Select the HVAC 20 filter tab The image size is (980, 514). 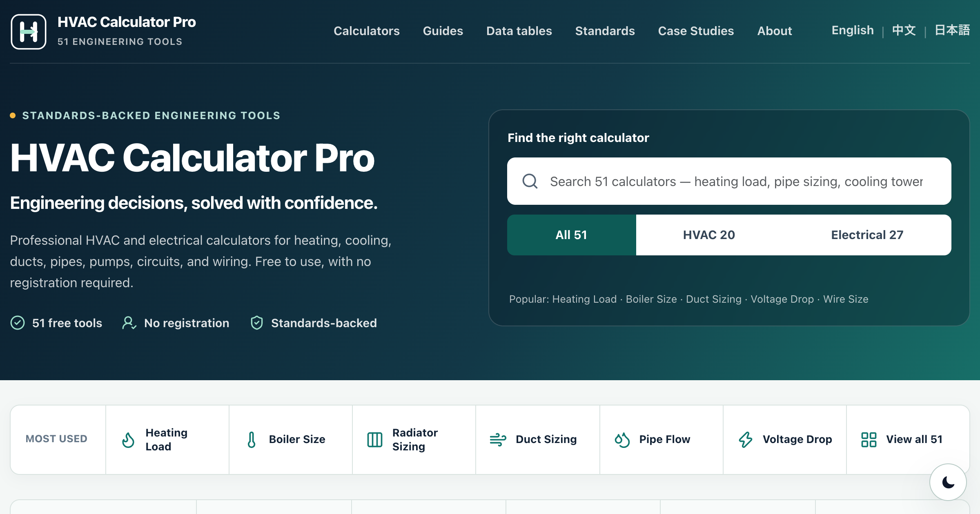709,235
